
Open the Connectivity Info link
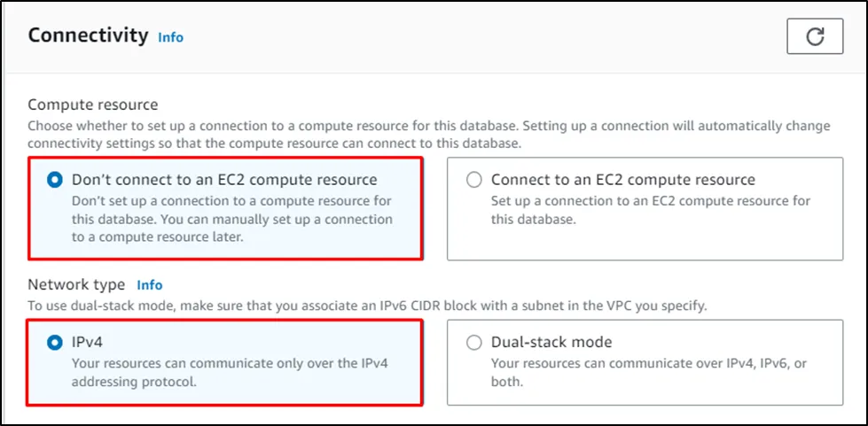[x=170, y=37]
